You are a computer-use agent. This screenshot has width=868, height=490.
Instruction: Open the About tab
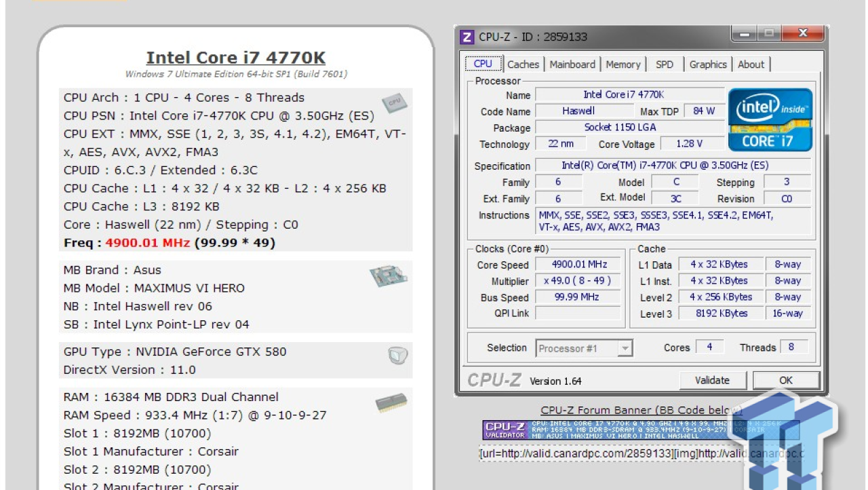click(x=751, y=64)
